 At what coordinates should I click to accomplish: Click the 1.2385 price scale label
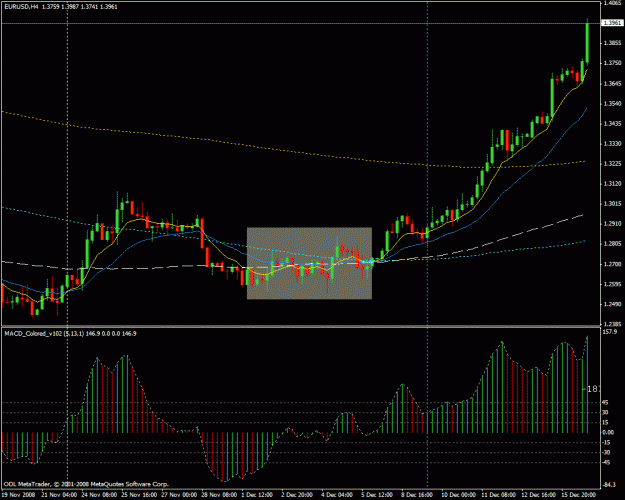coord(611,324)
